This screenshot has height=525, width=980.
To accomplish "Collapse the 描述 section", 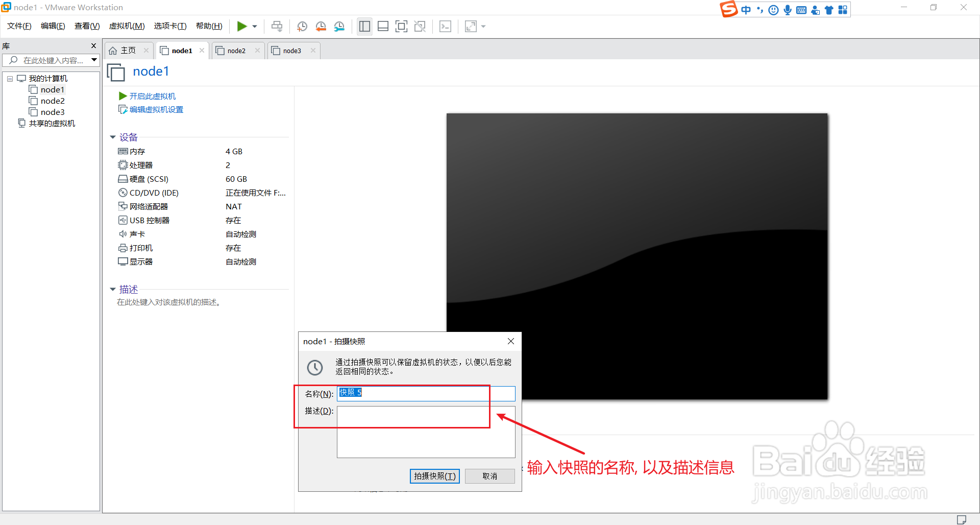I will [113, 290].
